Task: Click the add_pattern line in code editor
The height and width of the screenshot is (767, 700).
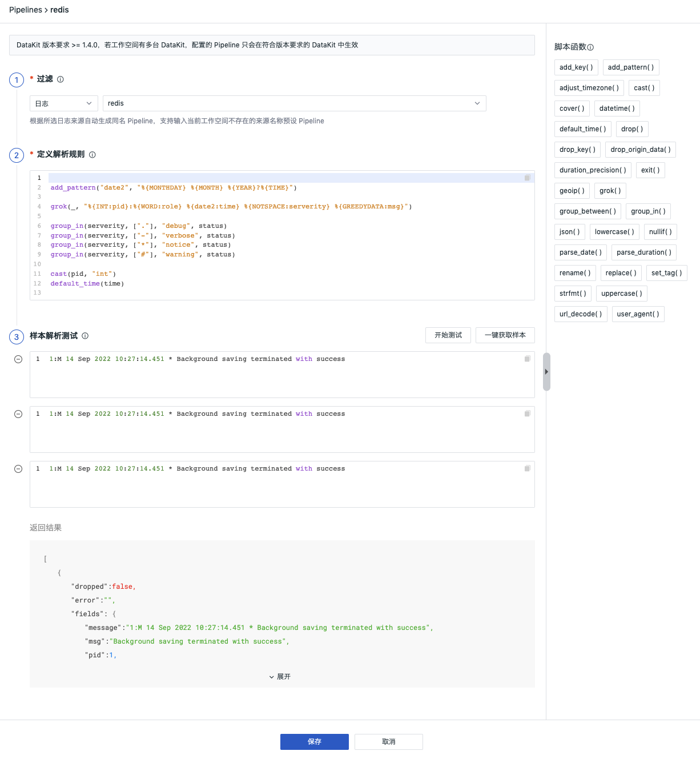Action: click(174, 187)
